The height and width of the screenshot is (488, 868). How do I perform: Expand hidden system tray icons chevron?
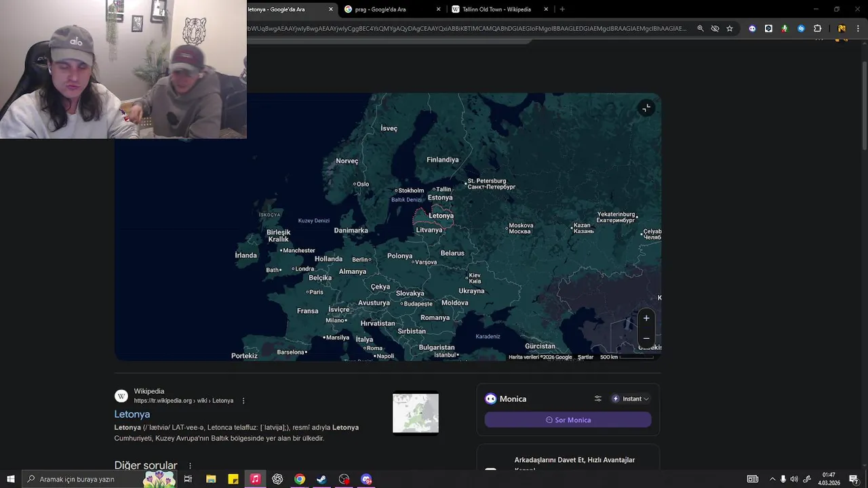point(772,479)
